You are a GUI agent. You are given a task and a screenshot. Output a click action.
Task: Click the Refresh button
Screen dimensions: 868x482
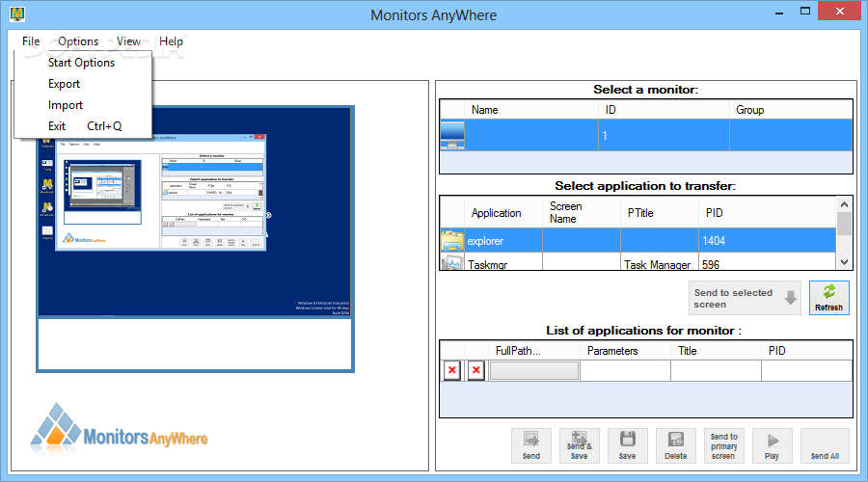tap(828, 298)
